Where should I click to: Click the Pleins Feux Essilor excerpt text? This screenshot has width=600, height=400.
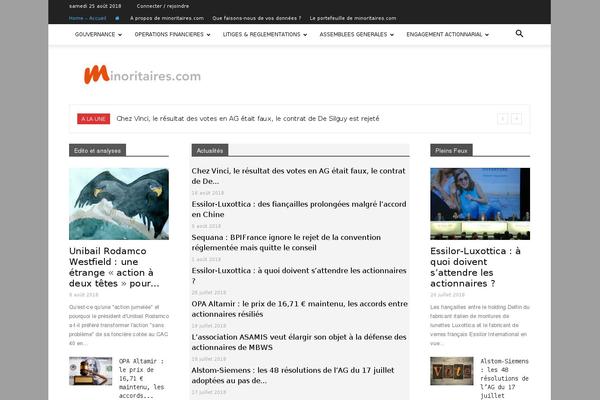[480, 325]
